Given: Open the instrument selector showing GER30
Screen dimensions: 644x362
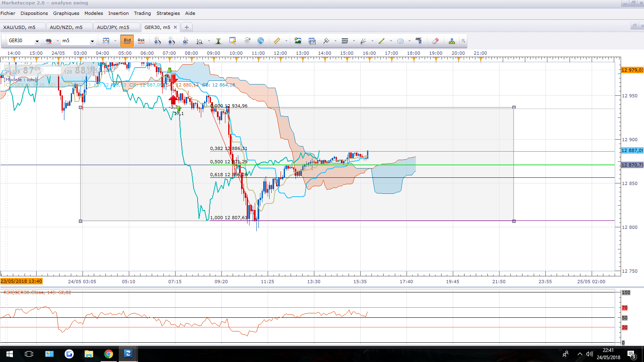Looking at the screenshot, I should [24, 41].
